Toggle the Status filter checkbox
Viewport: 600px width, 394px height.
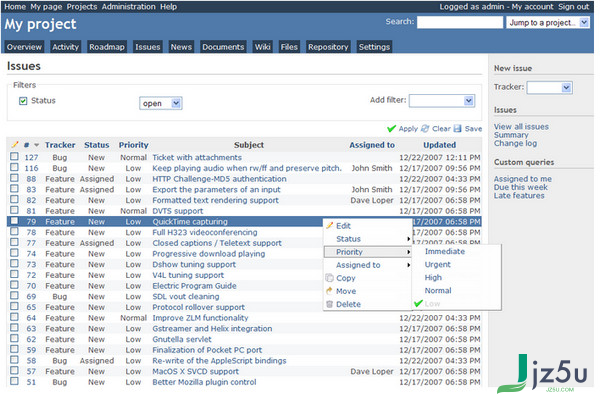click(x=23, y=101)
